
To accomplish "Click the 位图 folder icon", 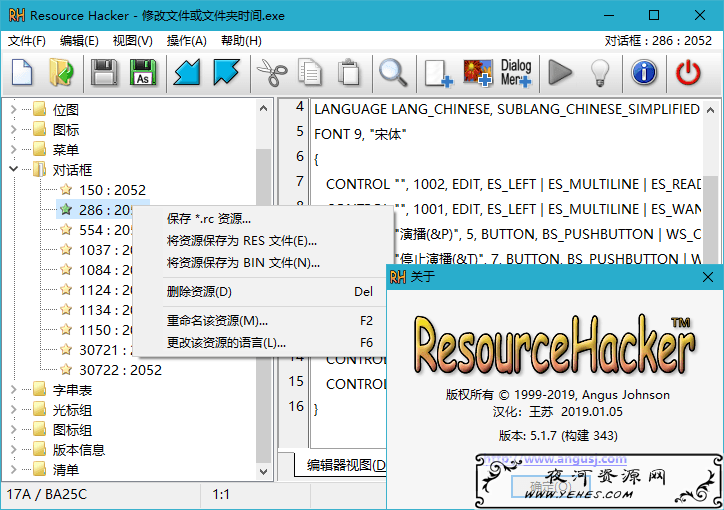I will click(x=39, y=109).
